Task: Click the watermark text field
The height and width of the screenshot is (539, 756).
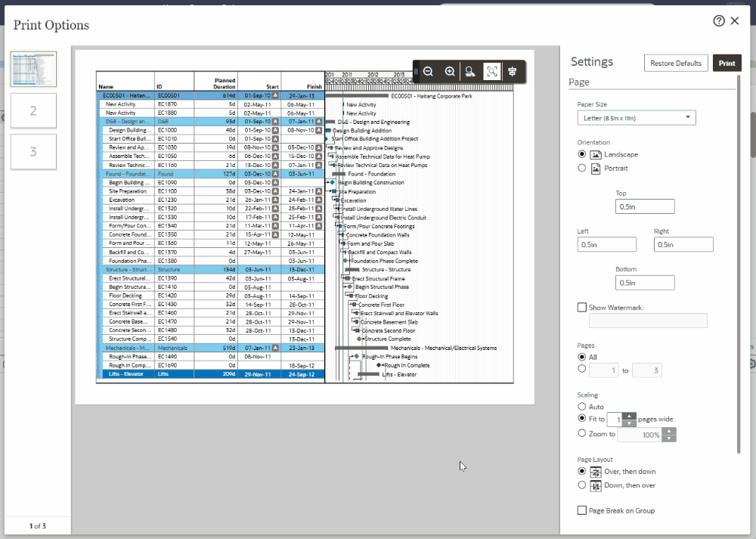Action: tap(648, 321)
